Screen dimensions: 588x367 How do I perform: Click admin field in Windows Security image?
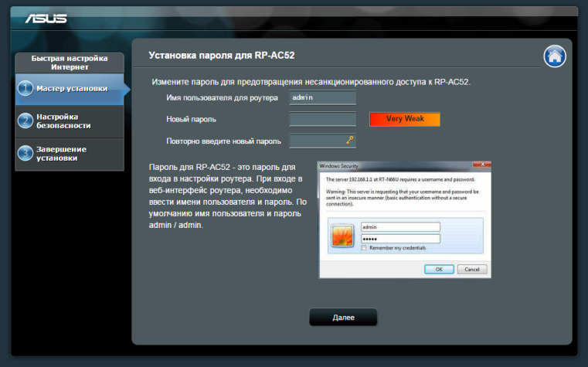pyautogui.click(x=400, y=227)
